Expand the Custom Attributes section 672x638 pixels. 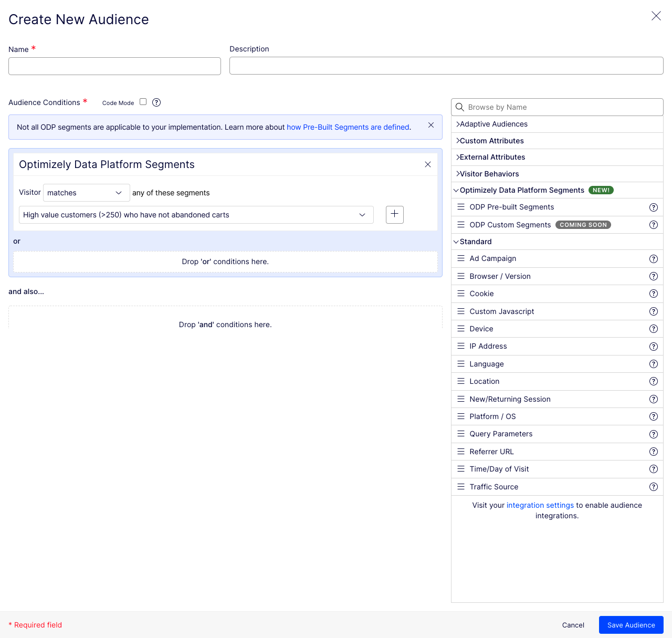[x=557, y=141]
